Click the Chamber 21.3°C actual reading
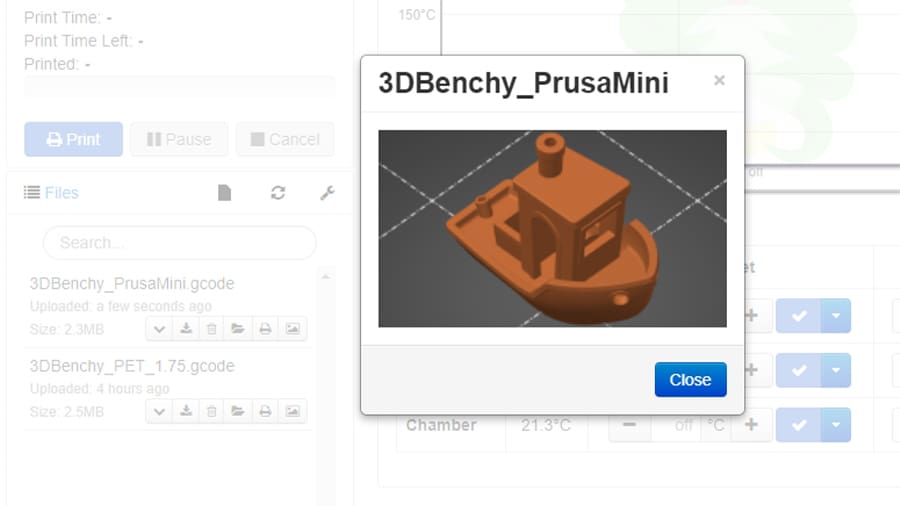This screenshot has height=506, width=900. point(546,425)
